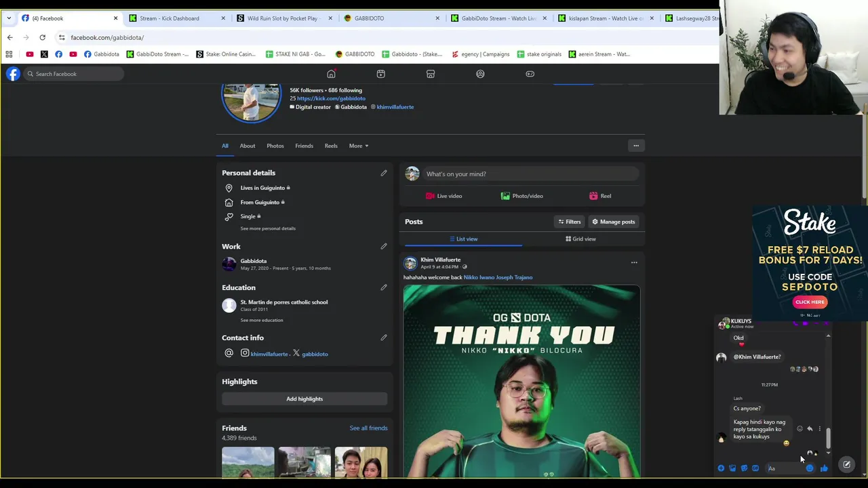Open the Chrome apps grid in bookmarks bar

pyautogui.click(x=9, y=54)
